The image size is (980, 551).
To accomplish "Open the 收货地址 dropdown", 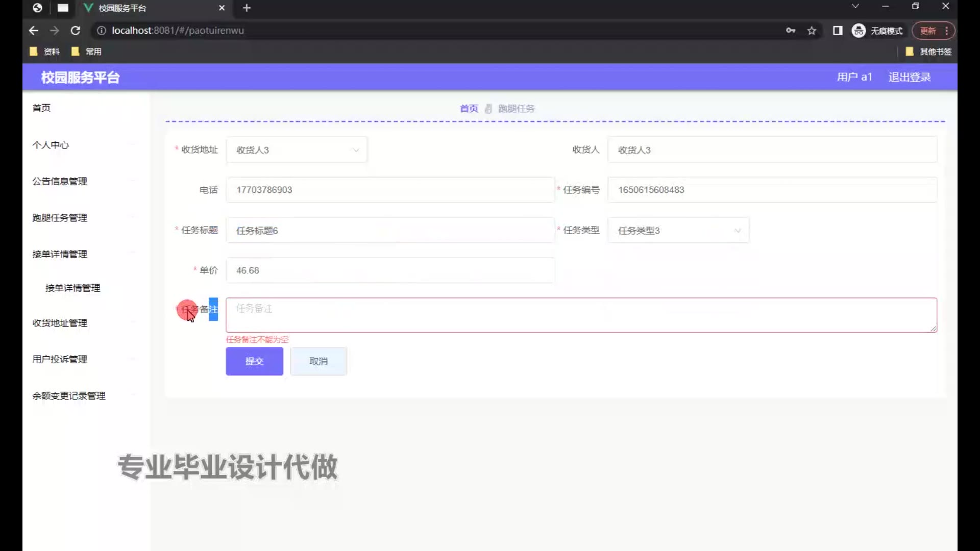I will point(296,150).
